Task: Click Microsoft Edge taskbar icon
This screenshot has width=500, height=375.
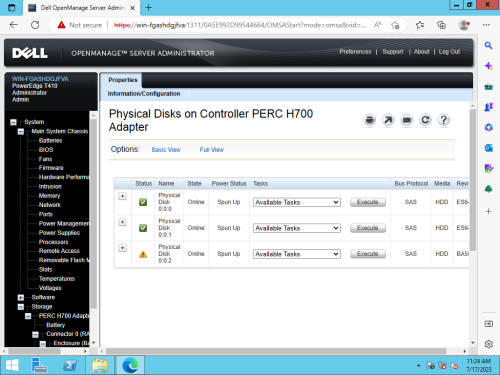Action: pos(130,366)
